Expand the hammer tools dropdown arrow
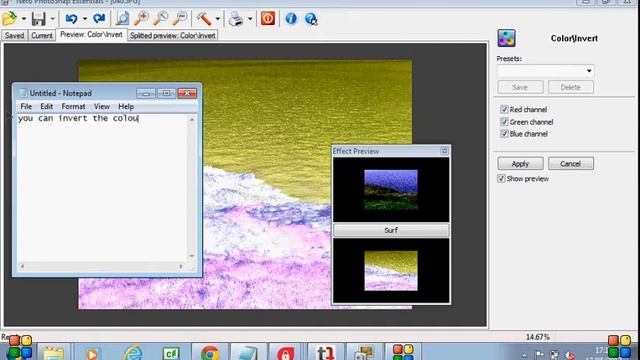The image size is (640, 360). click(218, 19)
